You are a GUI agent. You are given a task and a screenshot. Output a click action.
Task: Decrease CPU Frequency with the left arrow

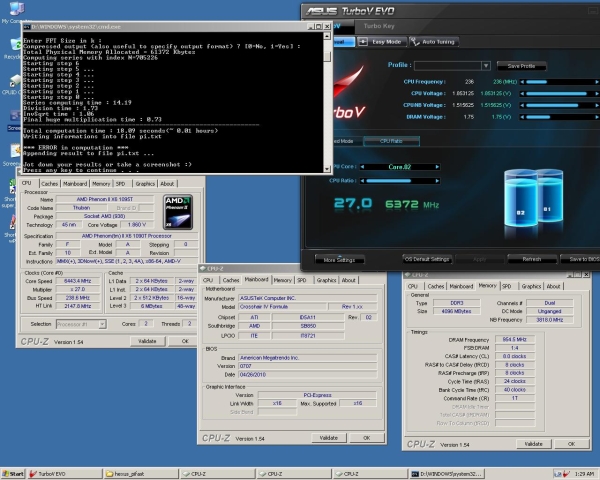522,82
